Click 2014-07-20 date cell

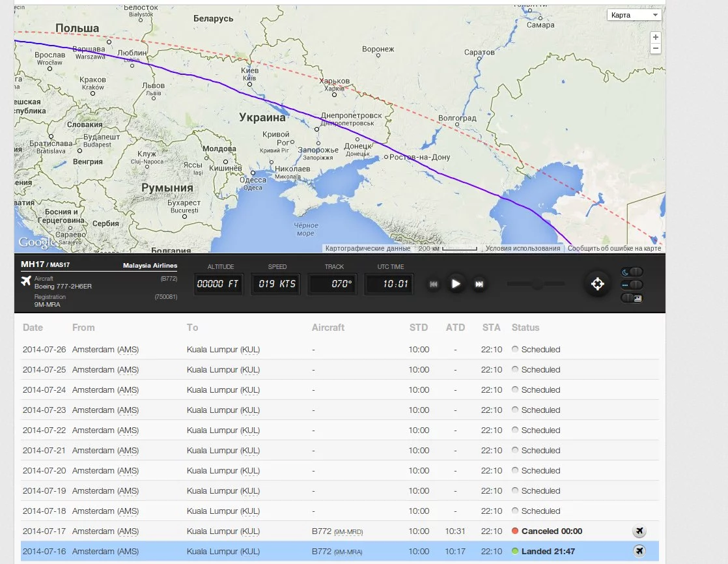click(44, 471)
